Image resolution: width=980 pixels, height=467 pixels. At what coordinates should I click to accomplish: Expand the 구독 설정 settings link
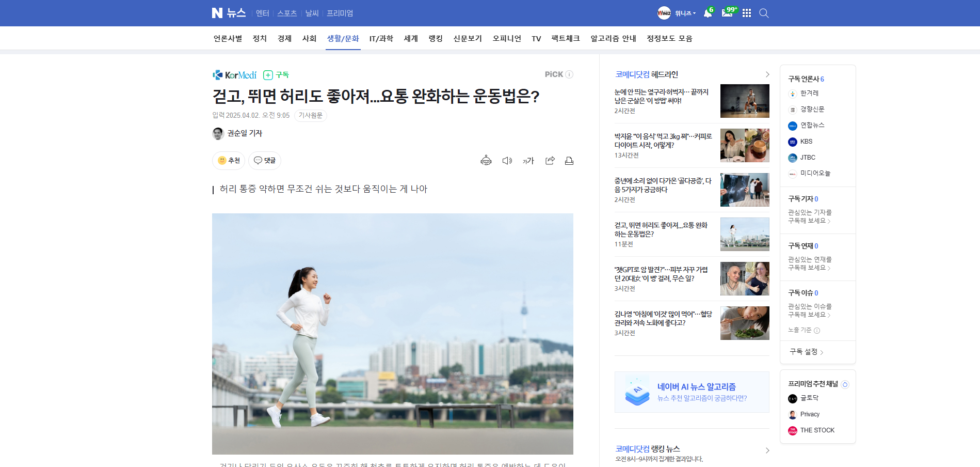pos(806,352)
